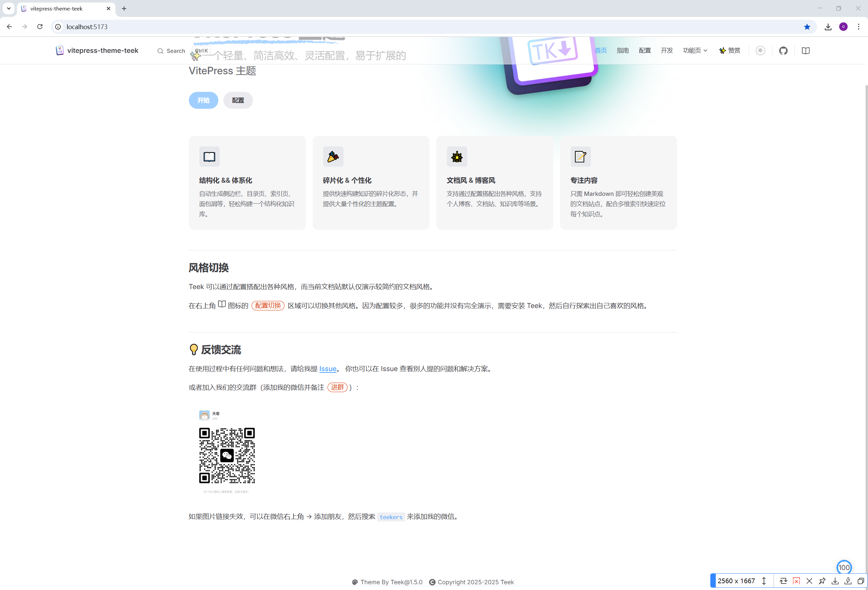The width and height of the screenshot is (868, 590).
Task: Open the GitHub repository icon
Action: pyautogui.click(x=783, y=51)
